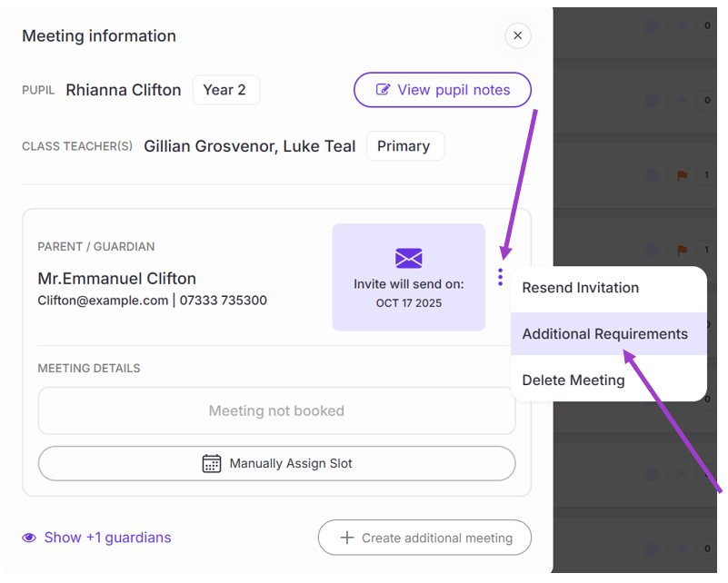The width and height of the screenshot is (728, 583).
Task: Click the pencil edit icon for pupil notes
Action: click(384, 90)
